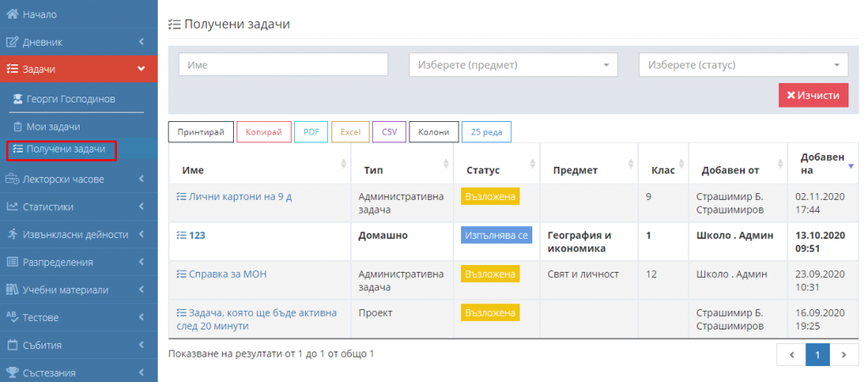Screen dimensions: 868x382
Task: Click the Учебни материали book icon
Action: click(12, 290)
